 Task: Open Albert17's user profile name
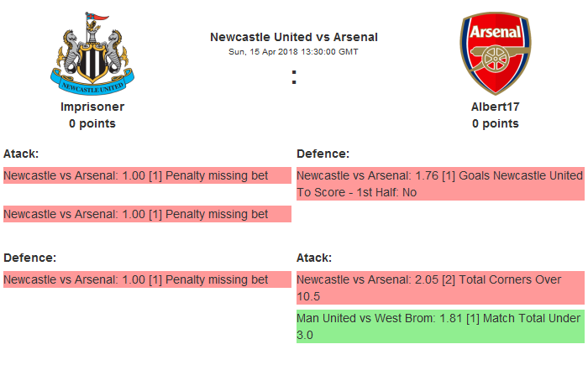pyautogui.click(x=495, y=107)
